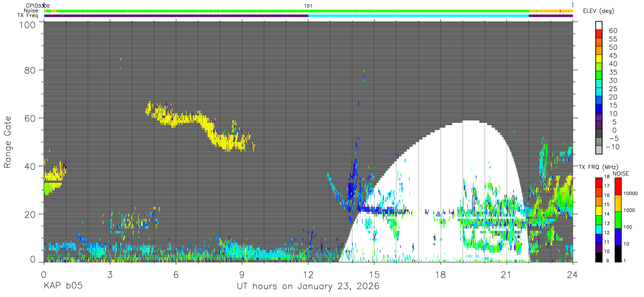Click the blue swatch in the NOISE color bar
Image resolution: width=644 pixels, height=297 pixels.
pyautogui.click(x=618, y=237)
